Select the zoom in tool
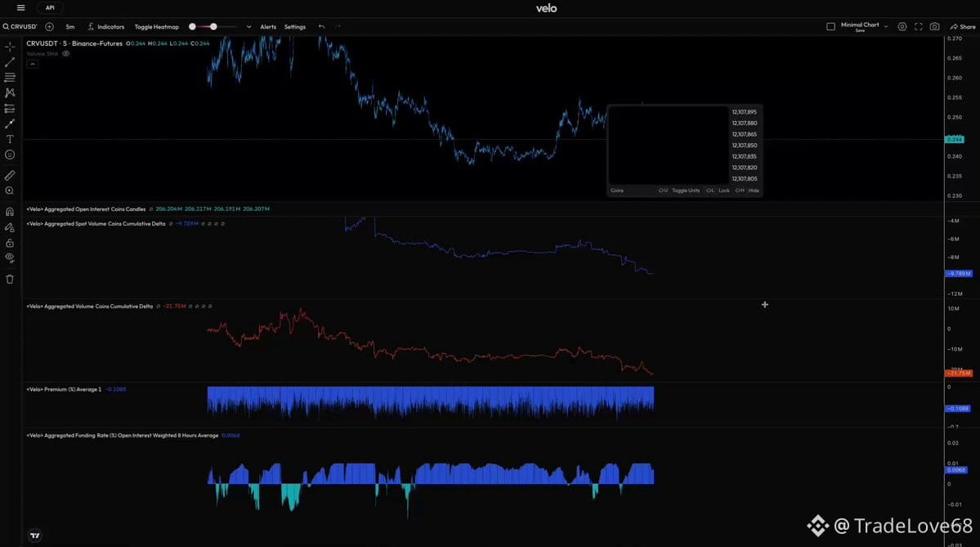The image size is (980, 547). (10, 191)
